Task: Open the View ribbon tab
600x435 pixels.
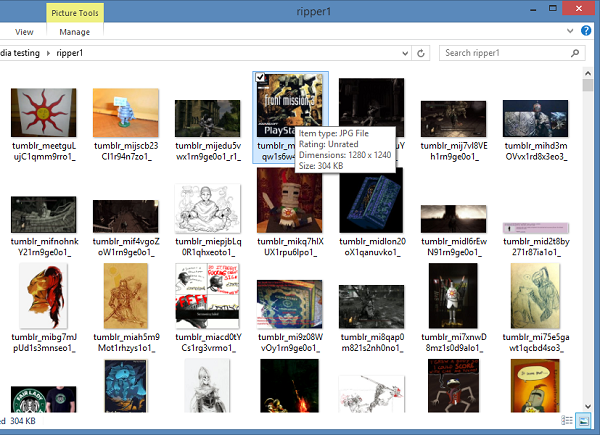Action: pyautogui.click(x=24, y=32)
